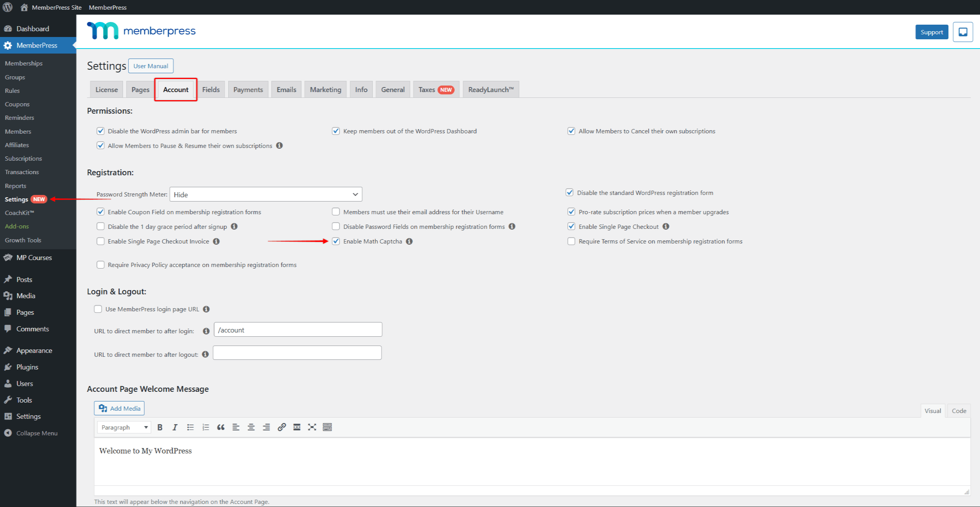980x507 pixels.
Task: Open the inbox icon next to Support
Action: pyautogui.click(x=963, y=32)
